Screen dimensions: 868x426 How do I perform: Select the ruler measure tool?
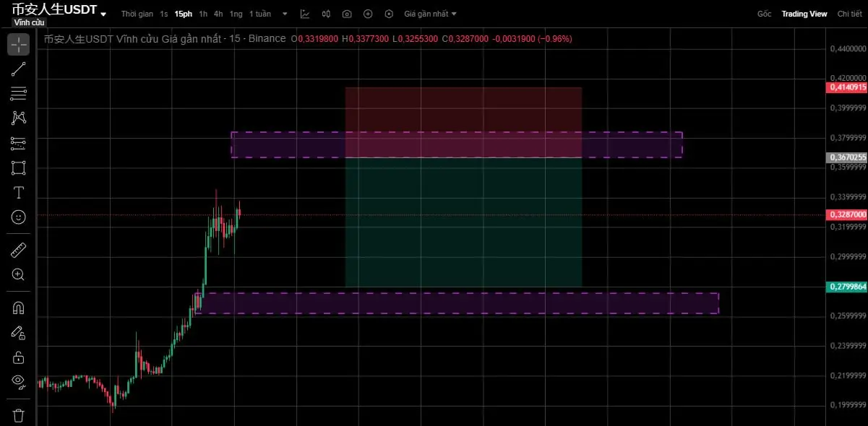pos(19,251)
